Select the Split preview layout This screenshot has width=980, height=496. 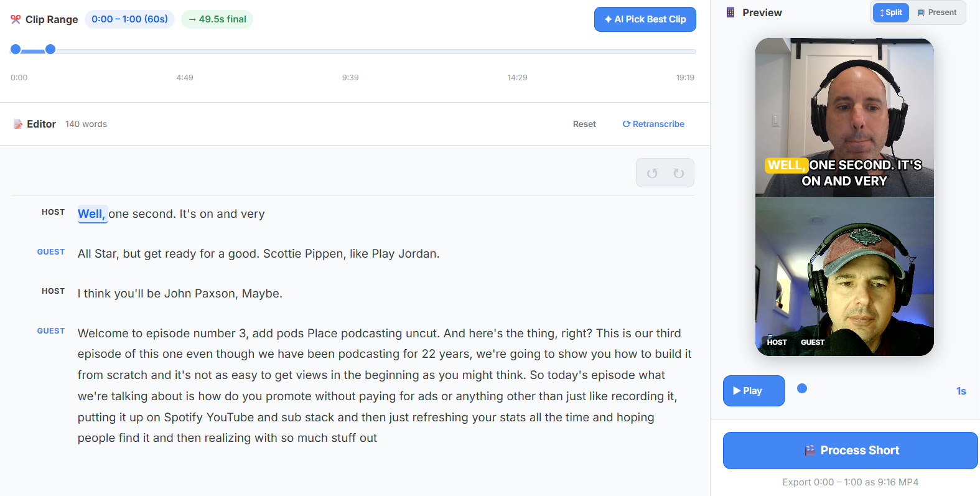(x=890, y=12)
